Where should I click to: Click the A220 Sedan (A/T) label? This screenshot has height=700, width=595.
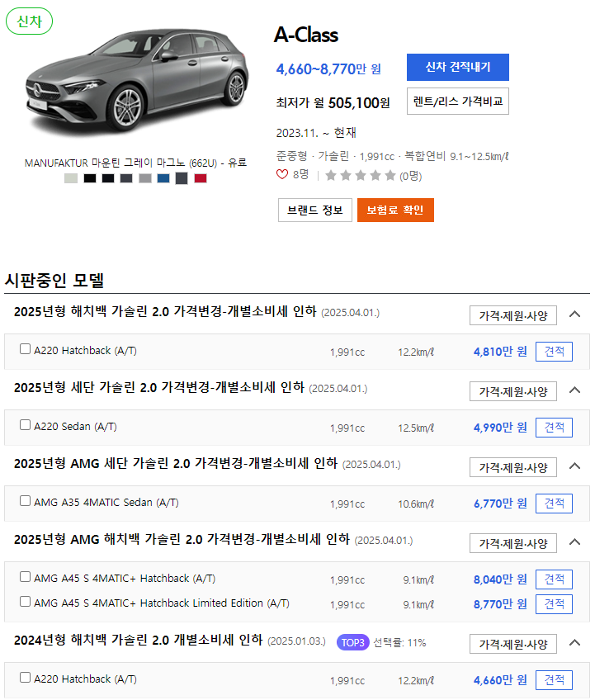coord(75,426)
